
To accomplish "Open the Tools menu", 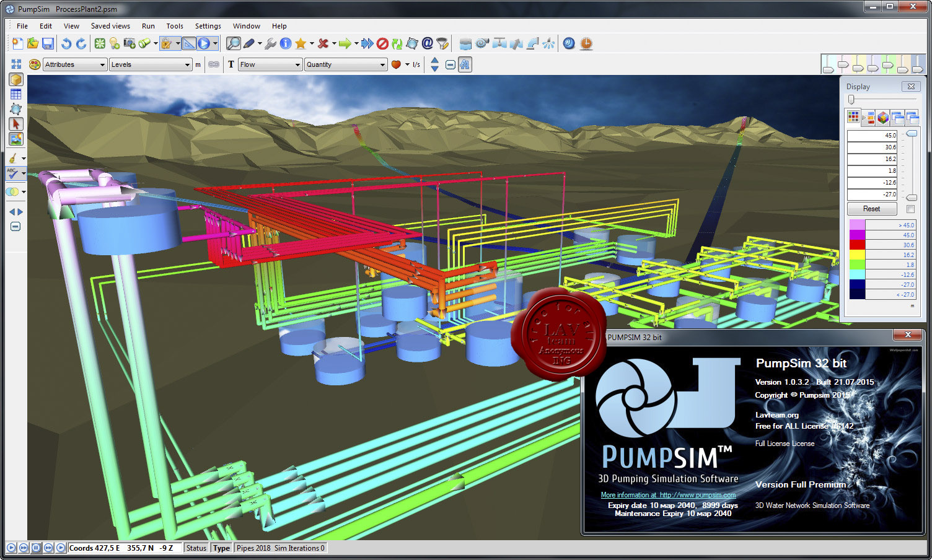I will coord(175,26).
